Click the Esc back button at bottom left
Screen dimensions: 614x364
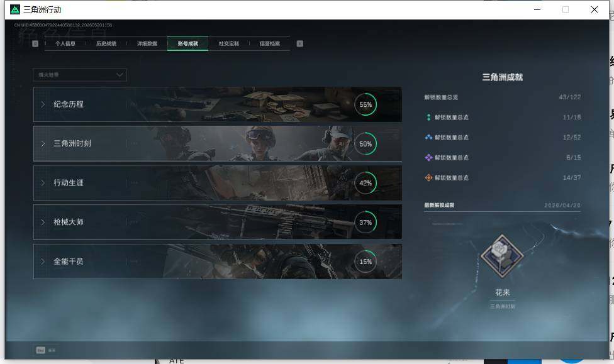(x=46, y=350)
